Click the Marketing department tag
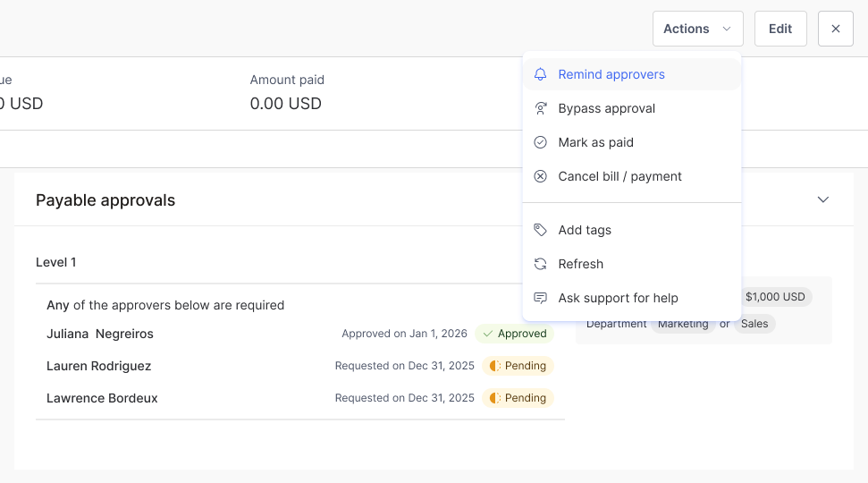The height and width of the screenshot is (483, 868). click(683, 324)
